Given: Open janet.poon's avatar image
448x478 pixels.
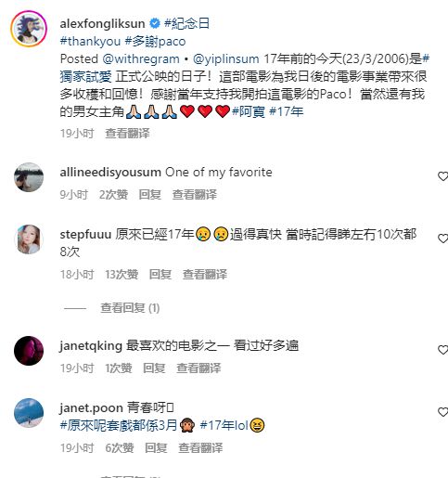Looking at the screenshot, I should [x=29, y=413].
